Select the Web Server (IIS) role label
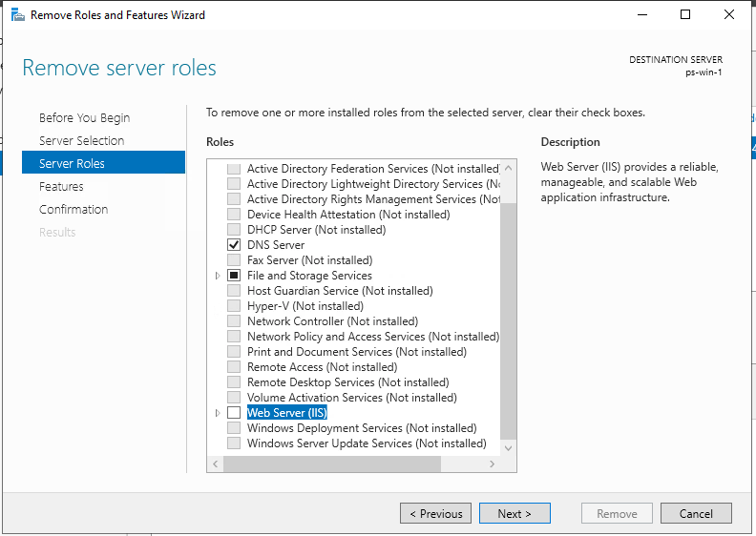 (x=287, y=413)
